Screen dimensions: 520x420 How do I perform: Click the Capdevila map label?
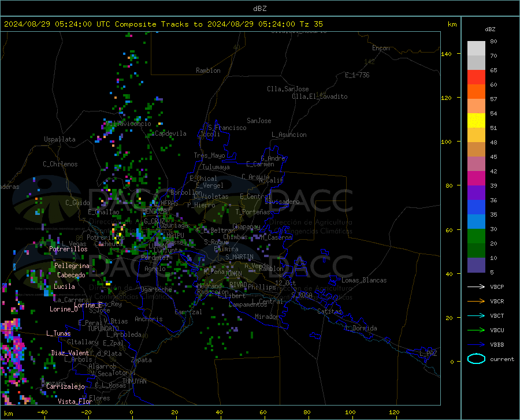click(x=170, y=133)
